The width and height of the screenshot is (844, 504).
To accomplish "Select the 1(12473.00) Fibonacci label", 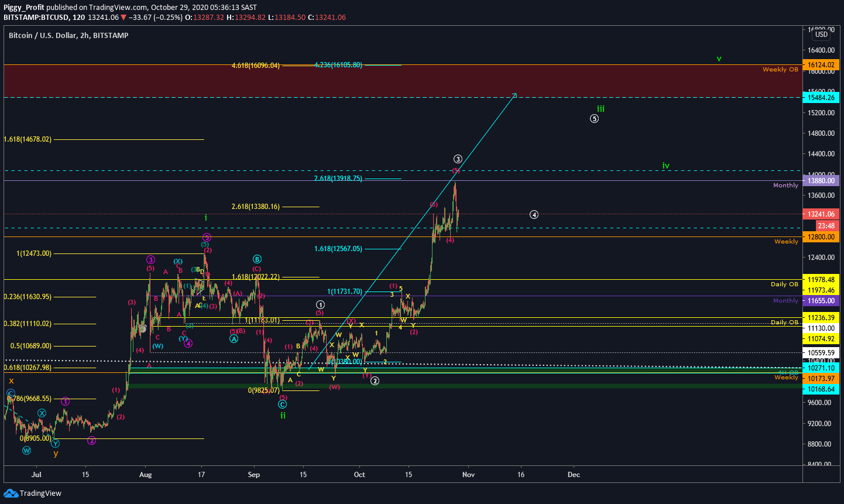I will (34, 253).
